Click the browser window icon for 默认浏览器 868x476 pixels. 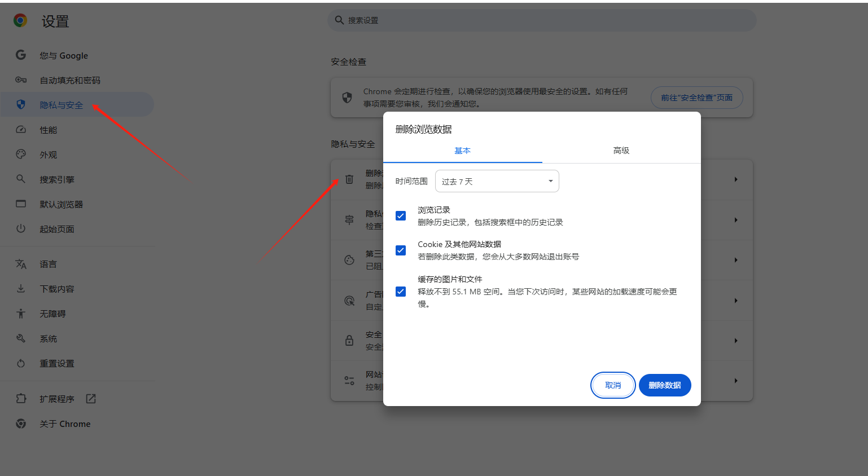pyautogui.click(x=21, y=204)
